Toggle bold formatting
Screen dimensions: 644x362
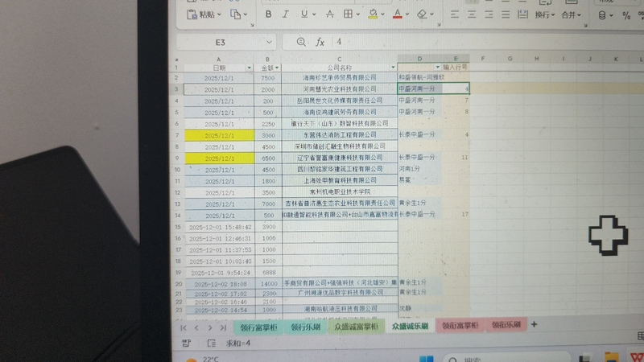click(x=268, y=14)
